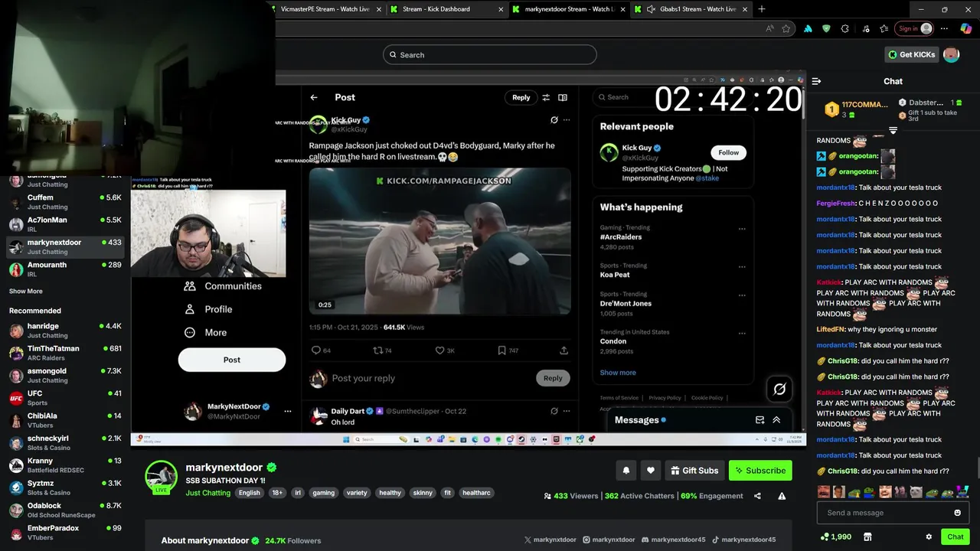Click Show more under What's happening
Viewport: 980px width, 551px height.
618,373
